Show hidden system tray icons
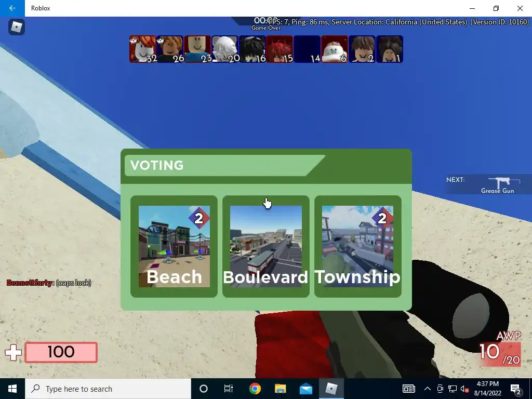 [428, 389]
